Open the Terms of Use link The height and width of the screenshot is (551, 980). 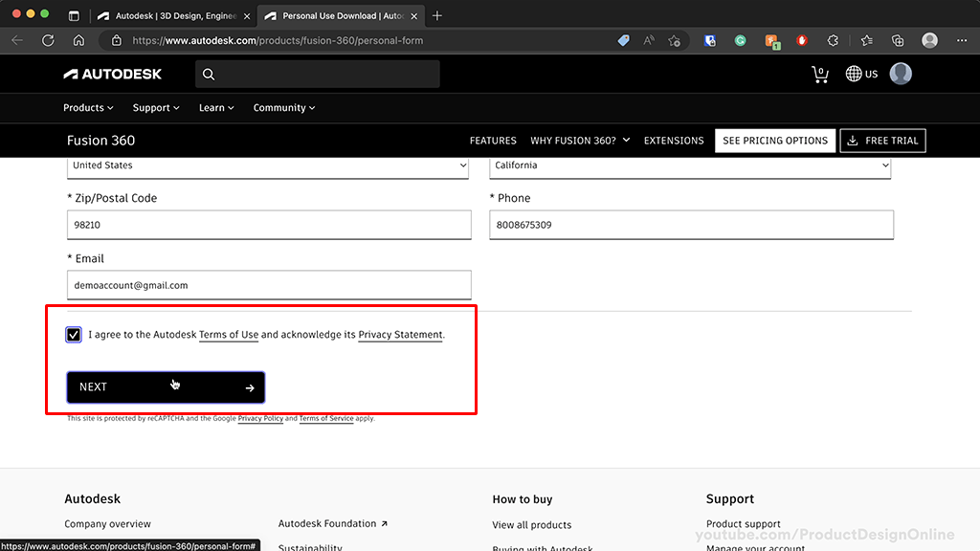229,334
